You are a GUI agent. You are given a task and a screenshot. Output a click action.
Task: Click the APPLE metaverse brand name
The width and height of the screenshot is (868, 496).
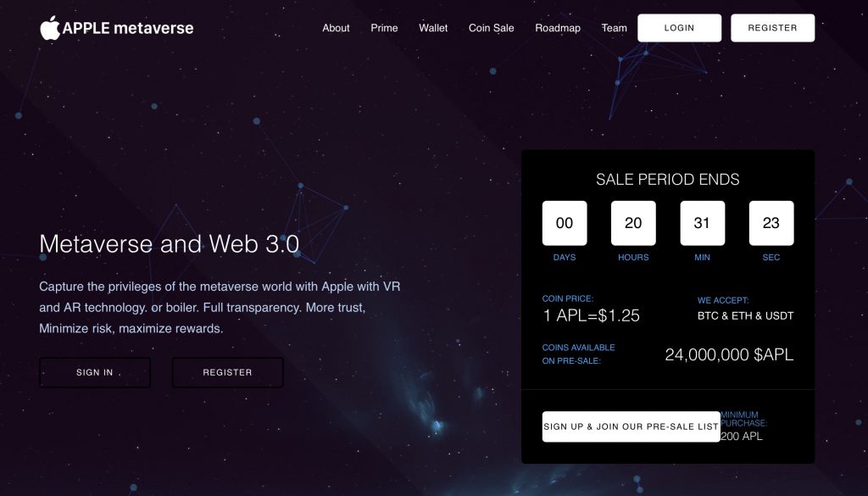click(128, 28)
